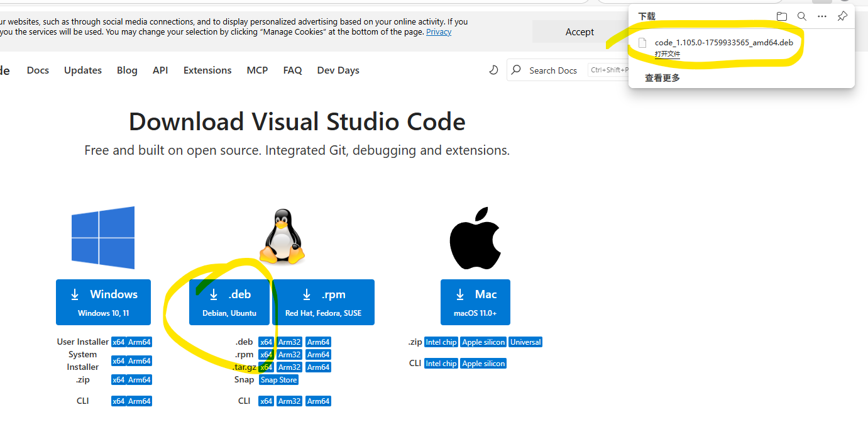868x446 pixels.
Task: Open the downloads folder icon
Action: click(781, 16)
